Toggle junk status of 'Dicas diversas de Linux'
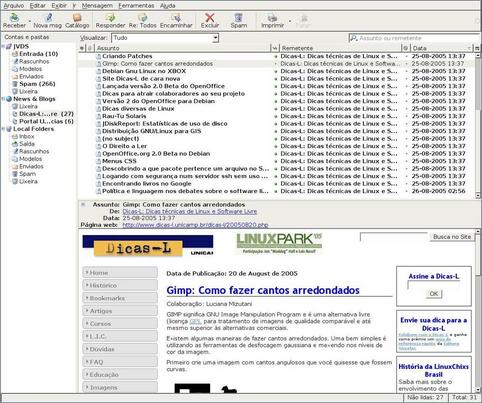Image resolution: width=482 pixels, height=403 pixels. [x=406, y=109]
